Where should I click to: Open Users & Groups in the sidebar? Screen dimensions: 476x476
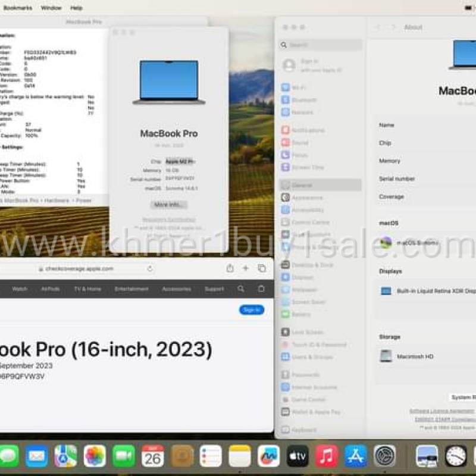[x=320, y=357]
